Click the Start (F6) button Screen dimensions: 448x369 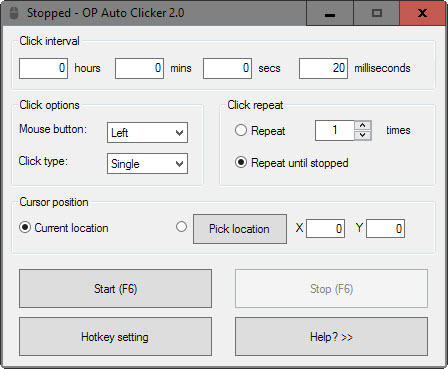pyautogui.click(x=115, y=288)
